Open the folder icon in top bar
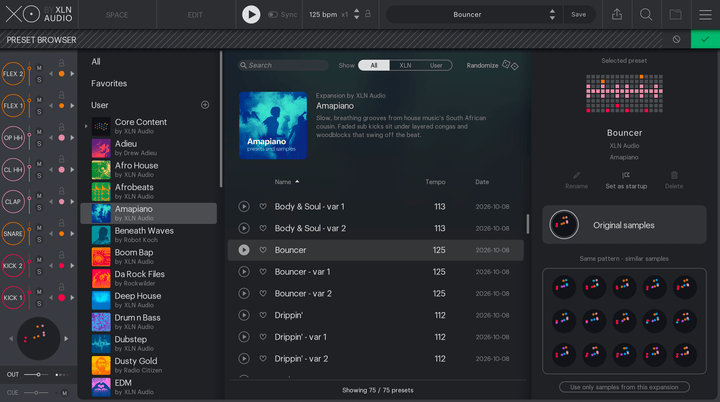Image resolution: width=720 pixels, height=402 pixels. pyautogui.click(x=675, y=15)
